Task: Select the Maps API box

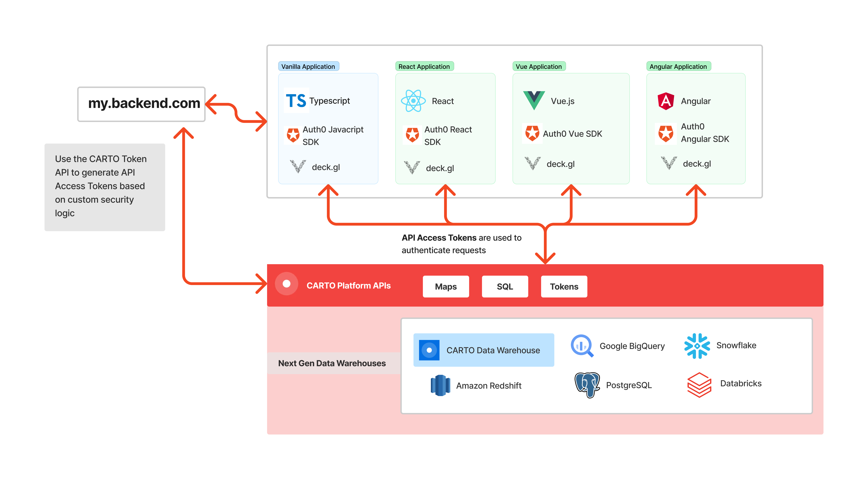Action: pyautogui.click(x=445, y=287)
